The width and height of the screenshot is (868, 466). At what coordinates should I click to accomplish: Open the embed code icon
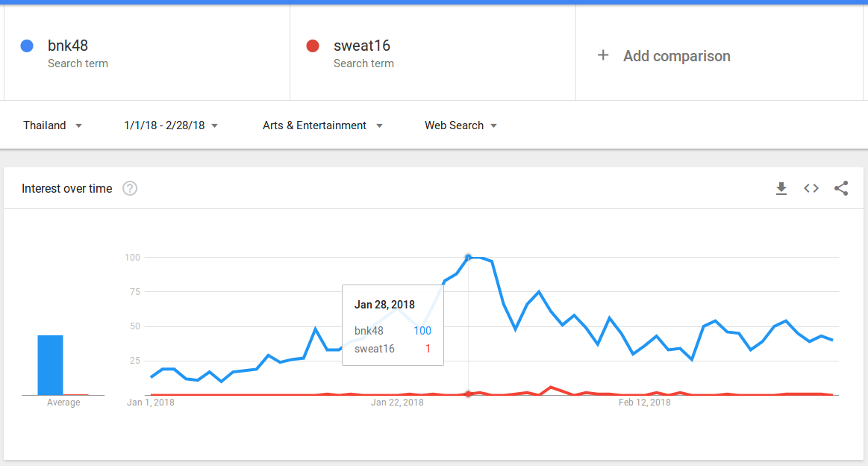pyautogui.click(x=811, y=188)
